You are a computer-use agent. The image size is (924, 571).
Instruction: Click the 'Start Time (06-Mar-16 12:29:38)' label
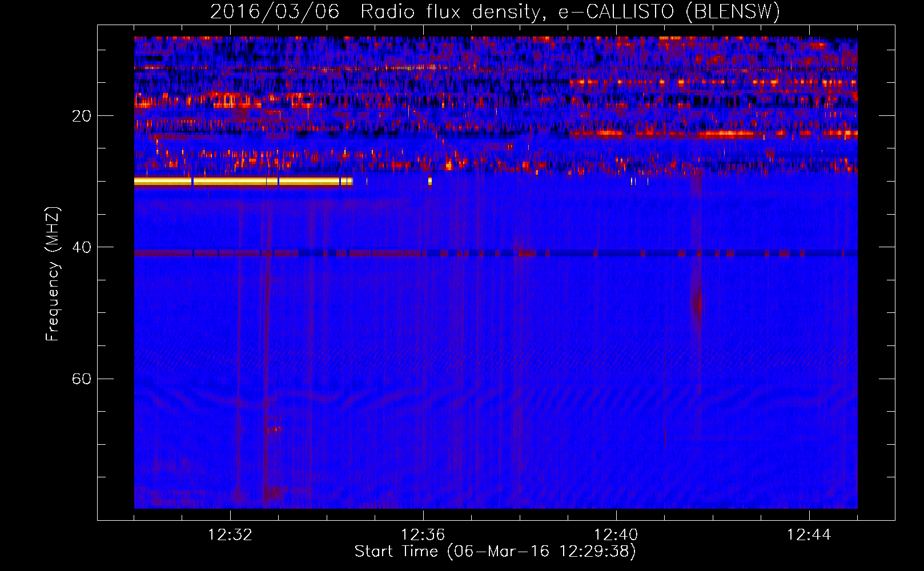(x=495, y=552)
